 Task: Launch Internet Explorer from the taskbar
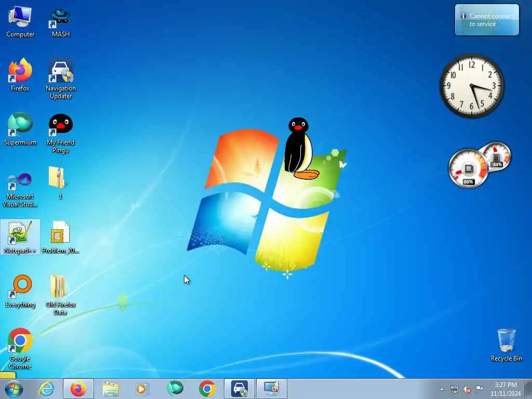point(46,389)
